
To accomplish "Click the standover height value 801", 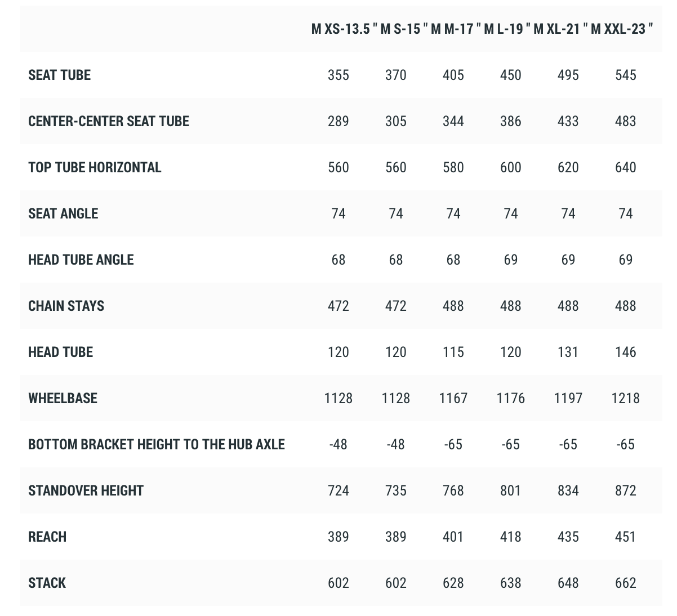I will (511, 490).
